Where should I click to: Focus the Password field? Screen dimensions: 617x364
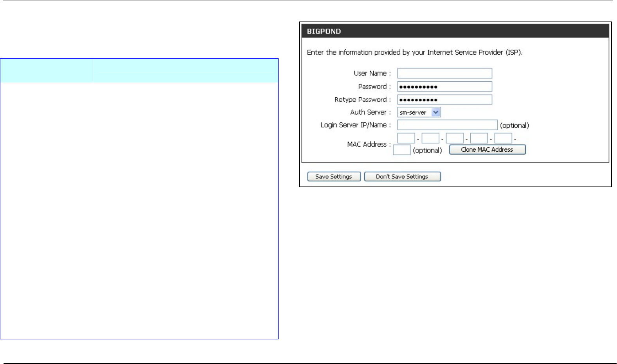pyautogui.click(x=444, y=86)
